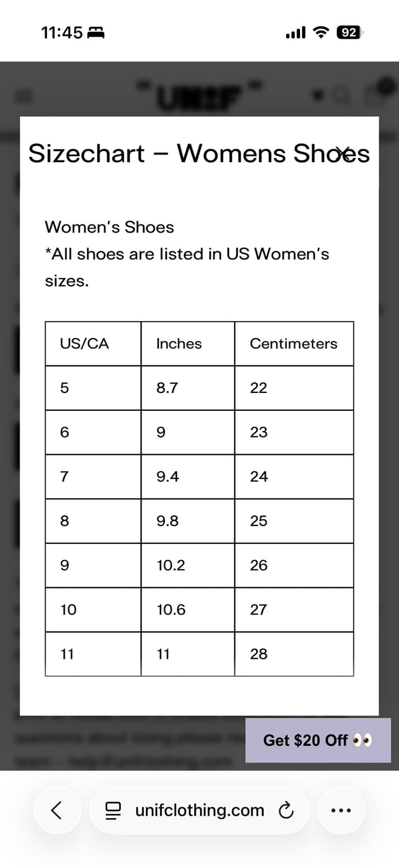
Task: Select the US/CA column header
Action: tap(84, 344)
